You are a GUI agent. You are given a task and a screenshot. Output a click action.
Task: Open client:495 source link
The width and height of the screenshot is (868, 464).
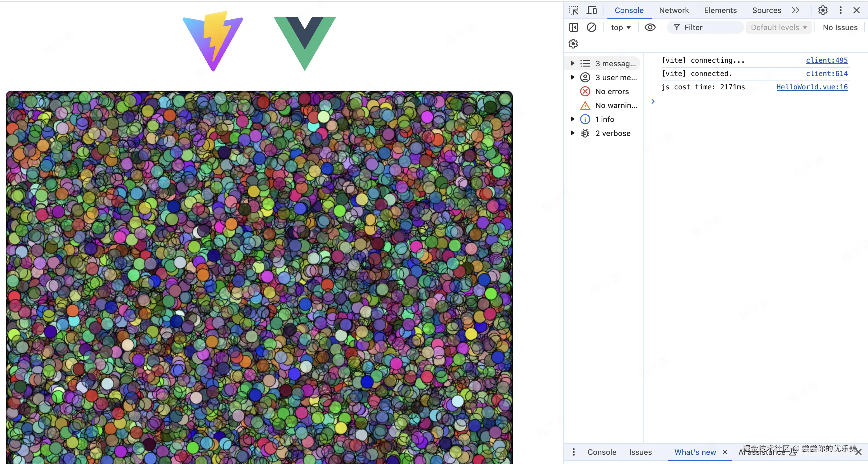(x=826, y=60)
